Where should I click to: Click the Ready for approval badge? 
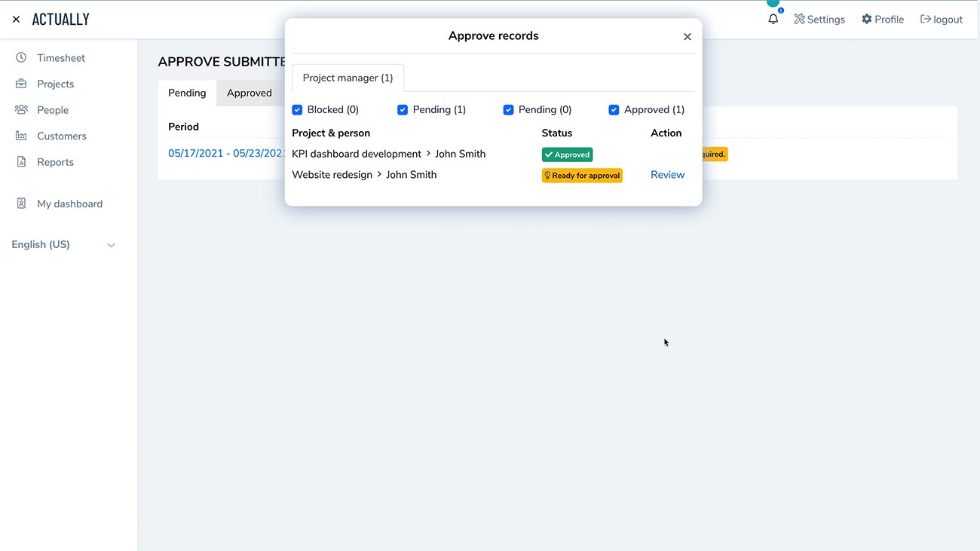582,176
